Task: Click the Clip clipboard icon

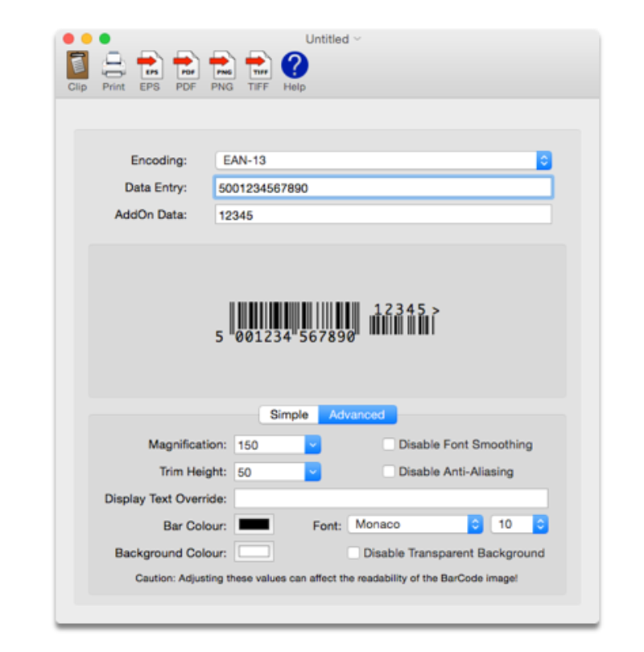Action: 77,66
